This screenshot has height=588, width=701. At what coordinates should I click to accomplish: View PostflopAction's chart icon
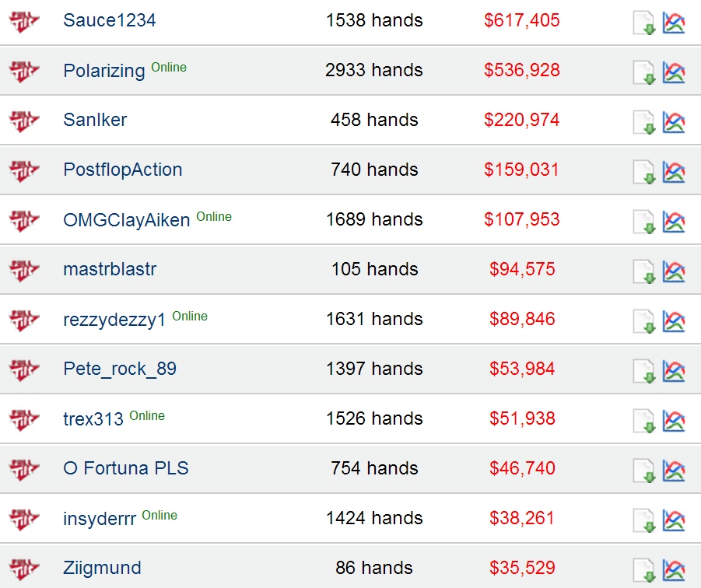[x=673, y=173]
